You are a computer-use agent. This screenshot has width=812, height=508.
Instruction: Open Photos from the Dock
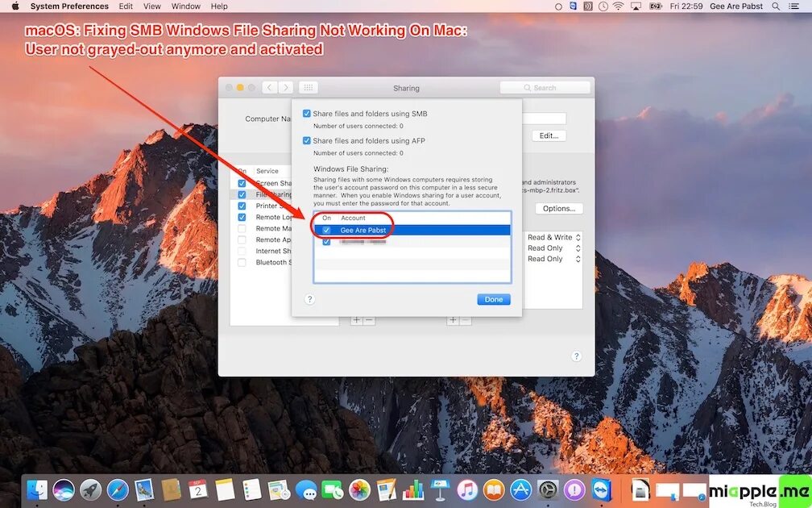(x=359, y=490)
